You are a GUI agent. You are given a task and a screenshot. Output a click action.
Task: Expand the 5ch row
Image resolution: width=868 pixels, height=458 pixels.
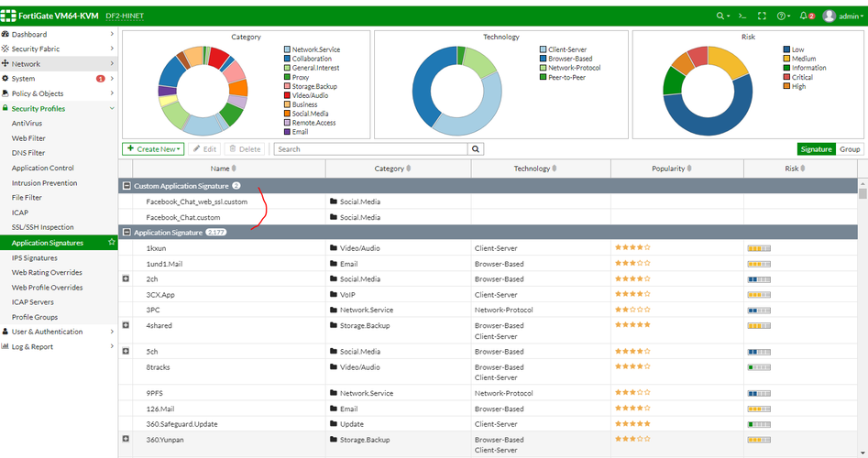click(126, 351)
